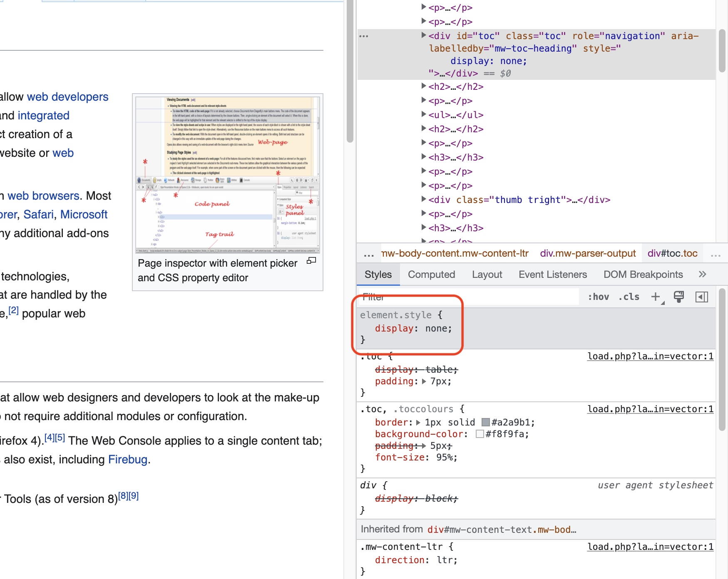Click the struck-through display: table declaration
The height and width of the screenshot is (579, 728).
416,369
